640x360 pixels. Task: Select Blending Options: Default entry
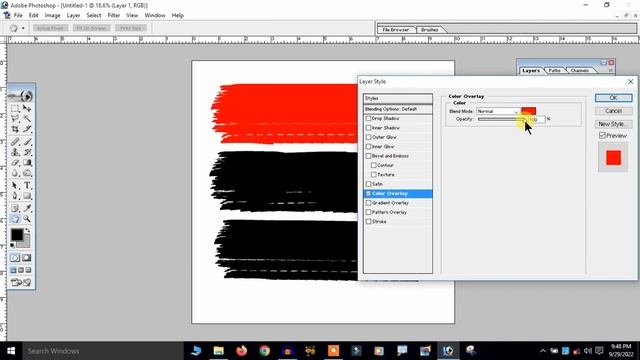398,109
